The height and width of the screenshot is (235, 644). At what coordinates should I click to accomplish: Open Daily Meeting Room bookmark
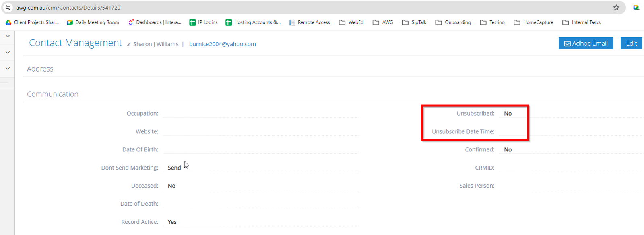93,22
